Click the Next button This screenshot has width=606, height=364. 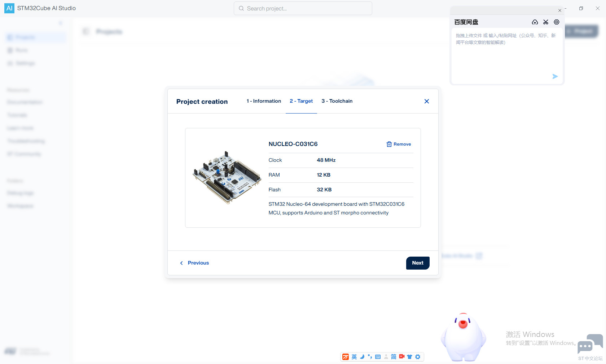pyautogui.click(x=418, y=263)
